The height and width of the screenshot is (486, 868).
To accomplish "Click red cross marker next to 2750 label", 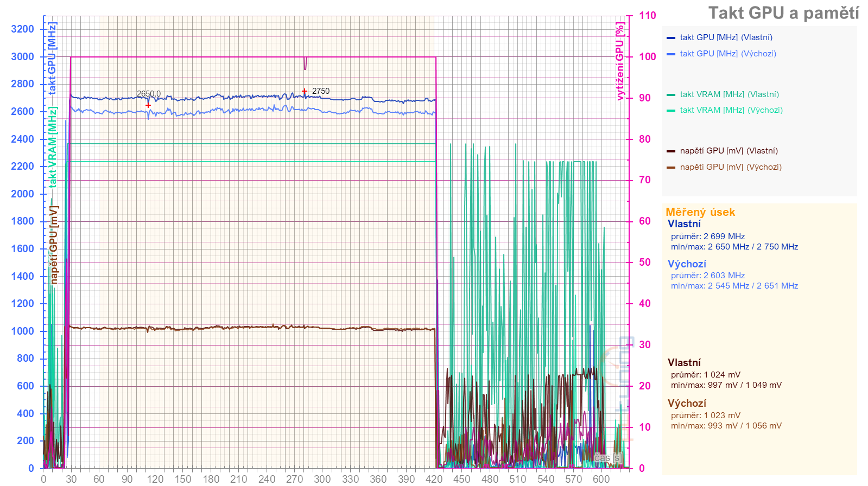I will 305,91.
